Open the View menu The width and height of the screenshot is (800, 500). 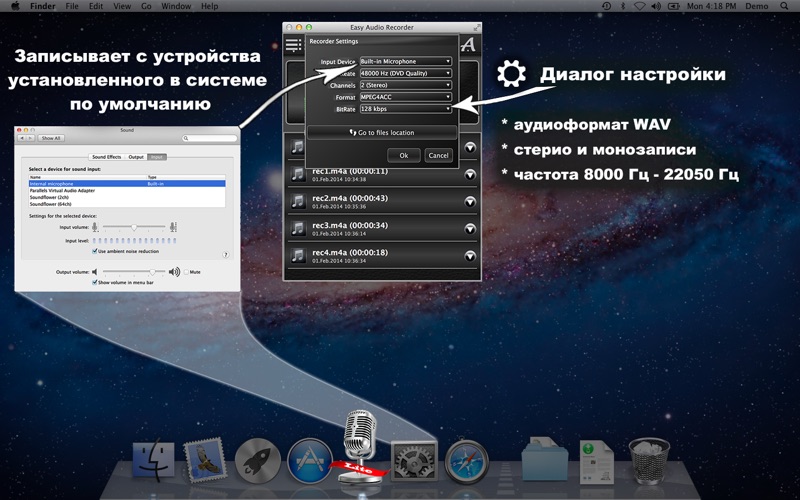tap(122, 6)
